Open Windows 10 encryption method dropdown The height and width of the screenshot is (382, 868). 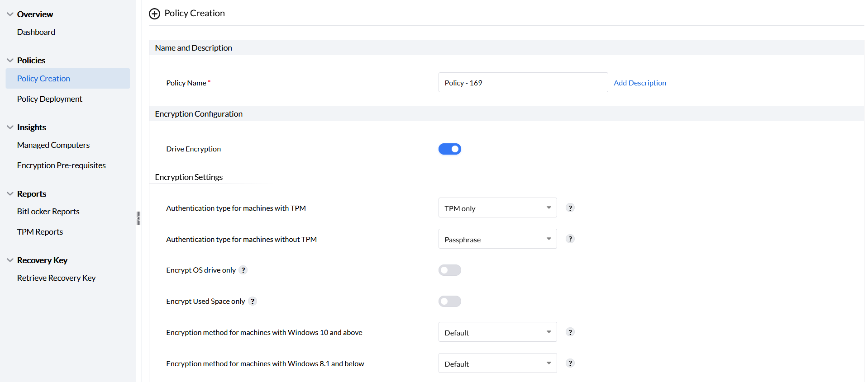tap(497, 332)
